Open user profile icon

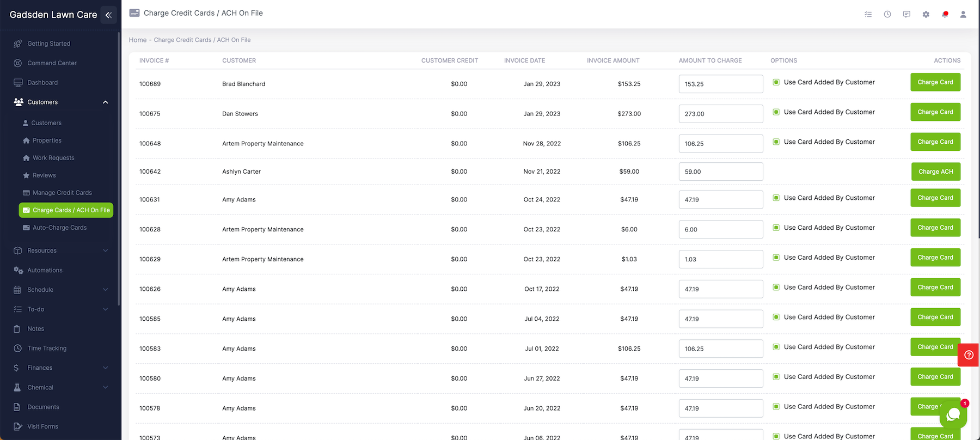click(963, 14)
